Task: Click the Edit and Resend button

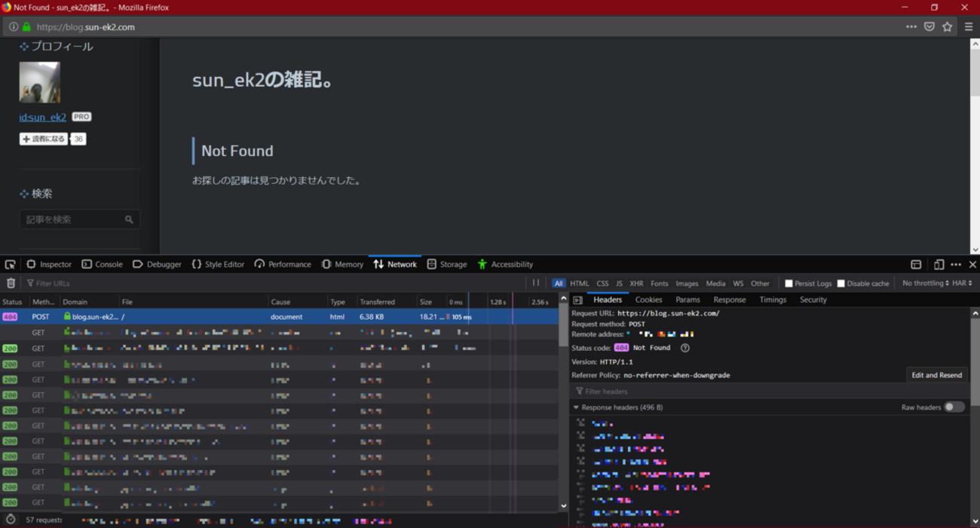Action: tap(936, 375)
